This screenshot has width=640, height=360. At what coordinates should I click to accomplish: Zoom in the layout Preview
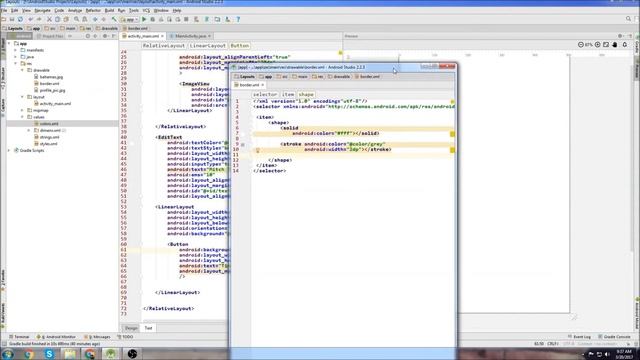pyautogui.click(x=598, y=44)
